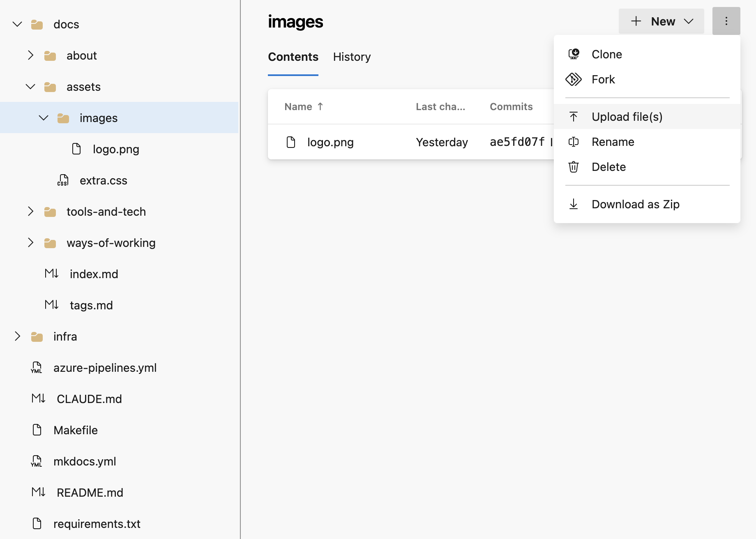Sort by the Name column header
The height and width of the screenshot is (539, 756).
[x=298, y=107]
